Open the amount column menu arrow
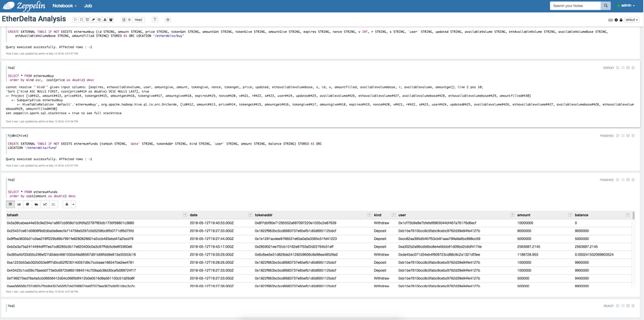The height and width of the screenshot is (320, 644). 570,215
